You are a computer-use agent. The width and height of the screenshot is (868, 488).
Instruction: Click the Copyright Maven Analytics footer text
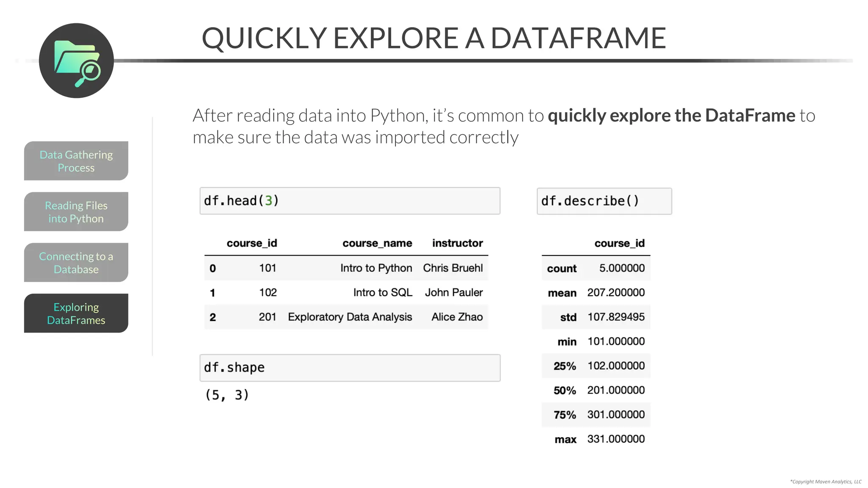(826, 482)
